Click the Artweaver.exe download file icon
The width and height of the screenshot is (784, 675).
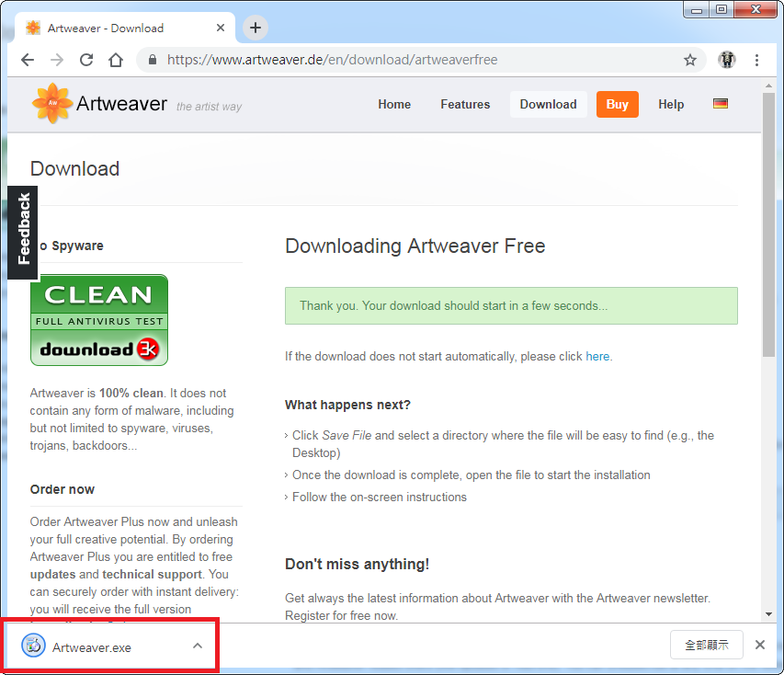coord(33,645)
